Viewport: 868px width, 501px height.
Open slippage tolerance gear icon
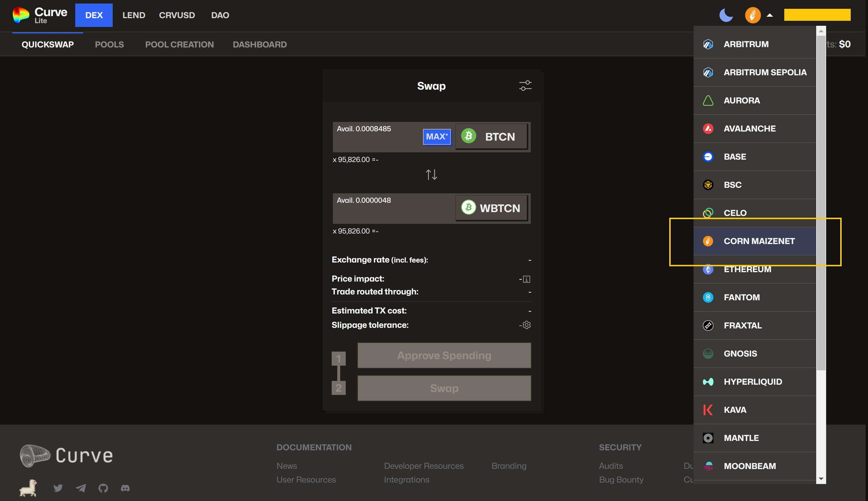527,325
